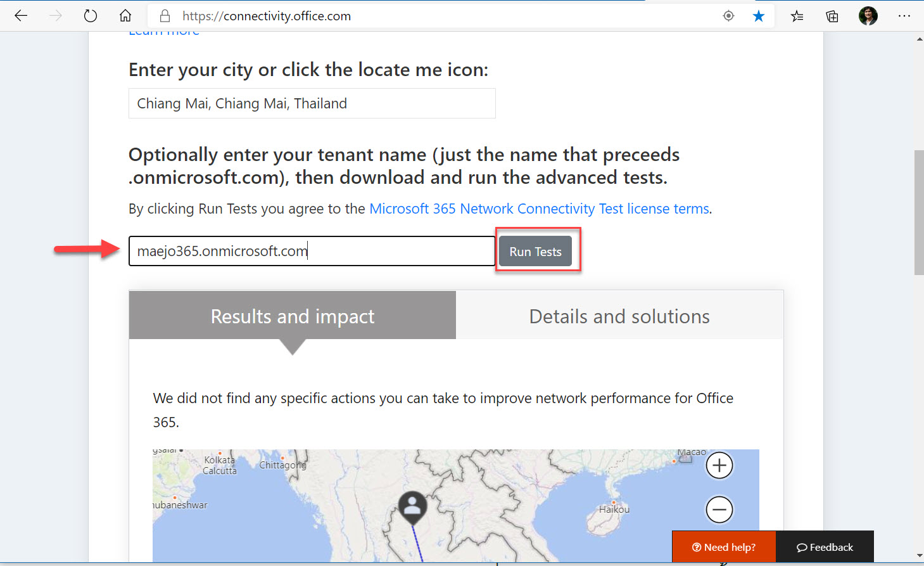Switch to Details and solutions tab
Viewport: 924px width, 566px height.
point(619,316)
